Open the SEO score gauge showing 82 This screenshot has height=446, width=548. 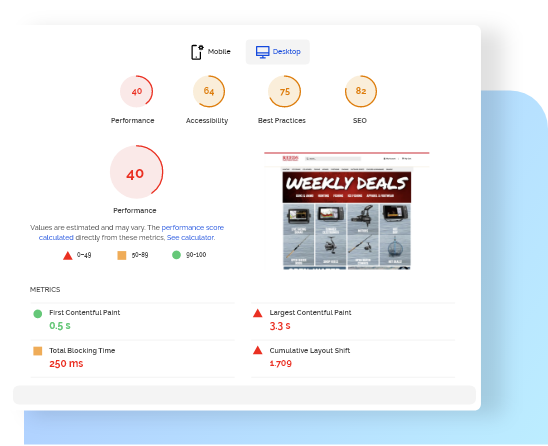click(x=361, y=92)
